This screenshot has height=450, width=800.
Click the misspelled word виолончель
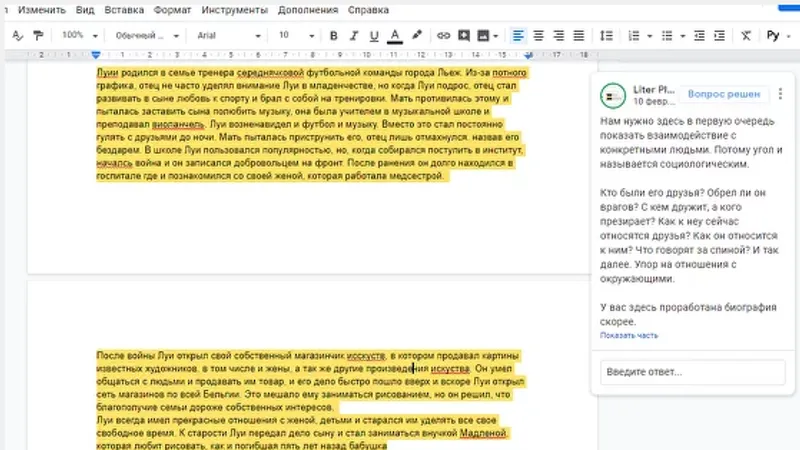178,124
